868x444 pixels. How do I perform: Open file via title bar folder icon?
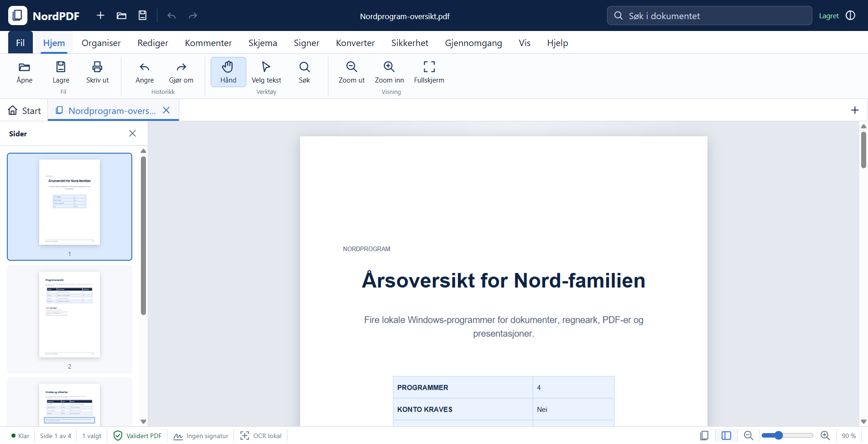121,15
